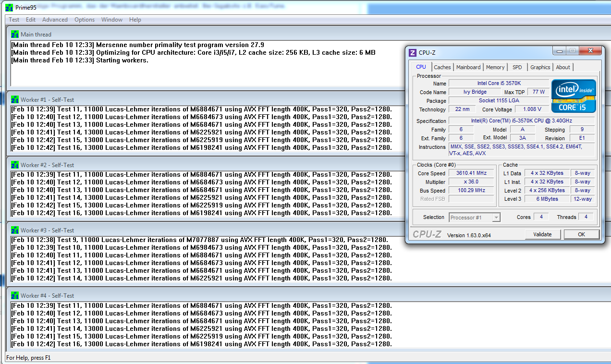Click the OK button in CPU-Z
The image size is (611, 364).
tap(582, 234)
